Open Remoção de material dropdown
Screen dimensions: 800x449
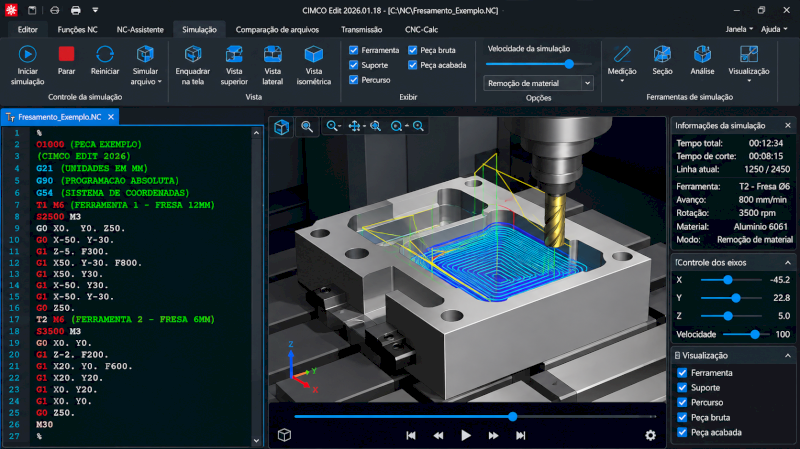click(538, 83)
